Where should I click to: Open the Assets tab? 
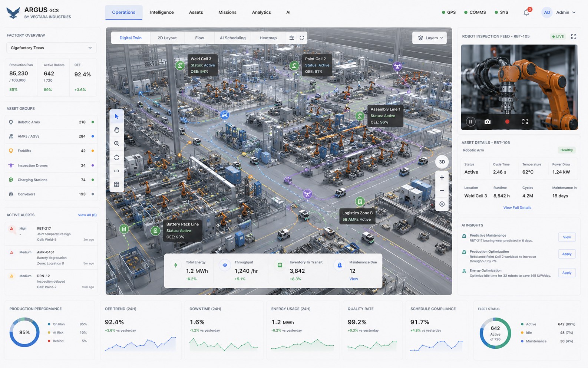coord(196,12)
